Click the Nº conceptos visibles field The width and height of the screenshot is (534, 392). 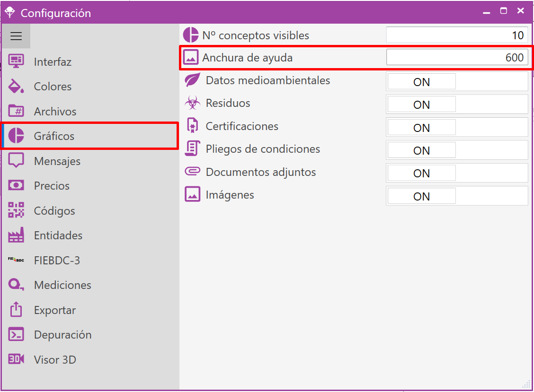(456, 35)
